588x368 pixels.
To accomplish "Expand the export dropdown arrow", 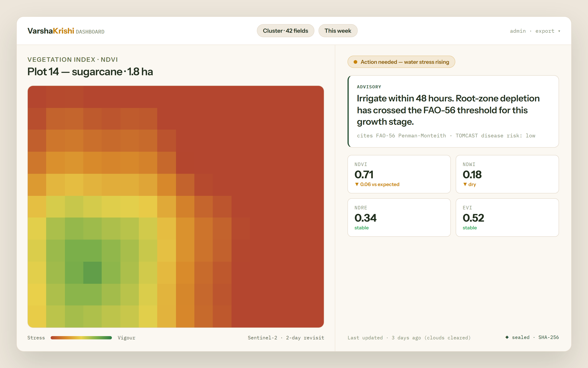I will (x=559, y=31).
